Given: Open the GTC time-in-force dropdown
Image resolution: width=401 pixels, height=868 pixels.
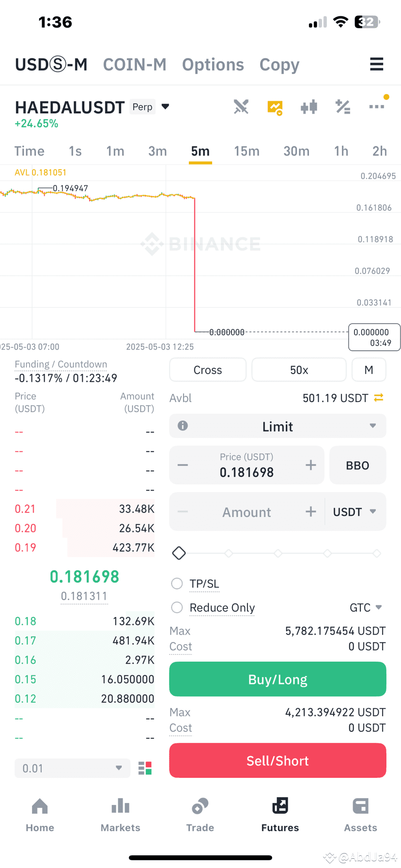Looking at the screenshot, I should 366,607.
